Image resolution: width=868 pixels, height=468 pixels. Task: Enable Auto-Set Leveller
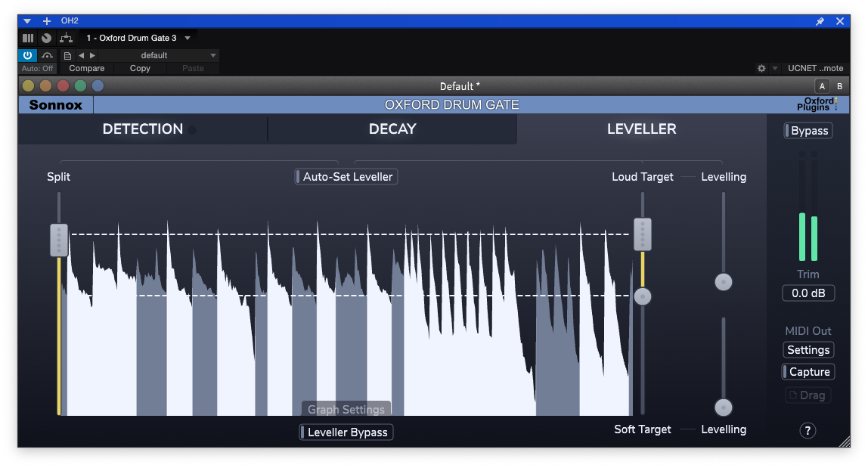tap(346, 177)
